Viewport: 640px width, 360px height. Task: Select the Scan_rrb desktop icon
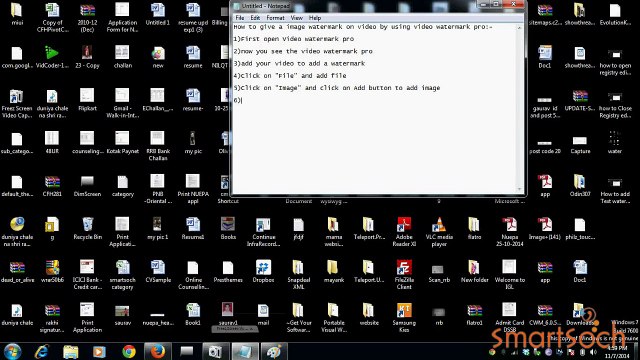[439, 273]
